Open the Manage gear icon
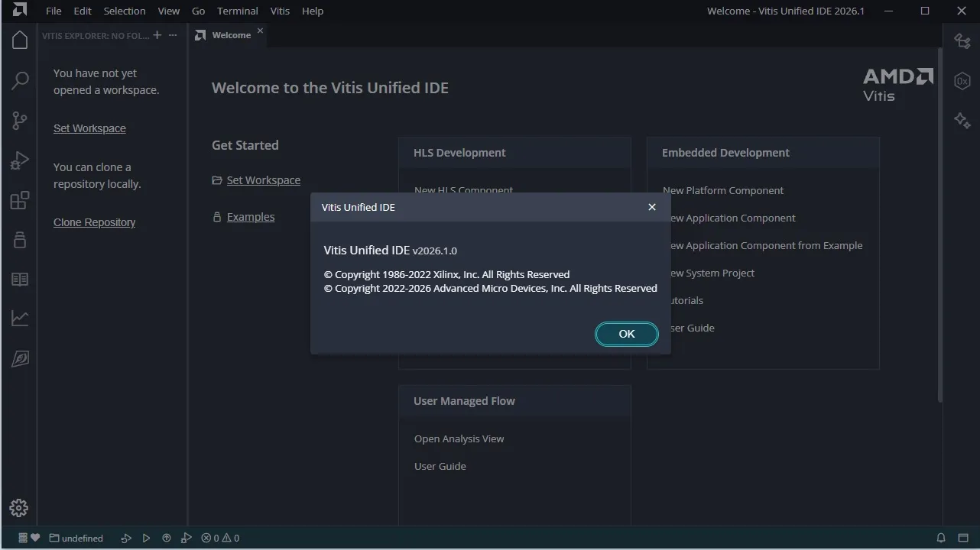The height and width of the screenshot is (550, 980). pos(19,508)
